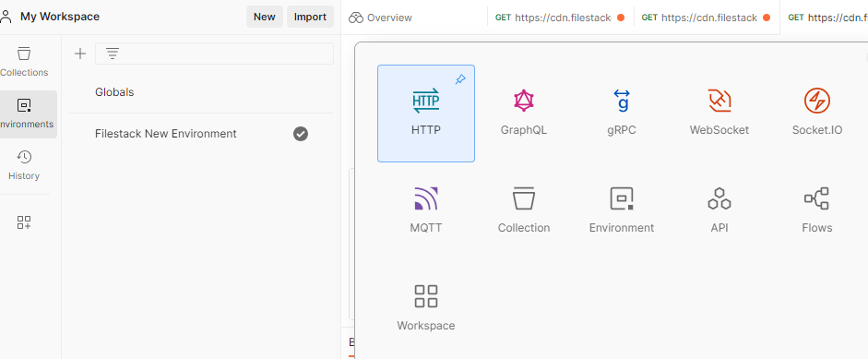Open the History sidebar section

click(x=24, y=165)
